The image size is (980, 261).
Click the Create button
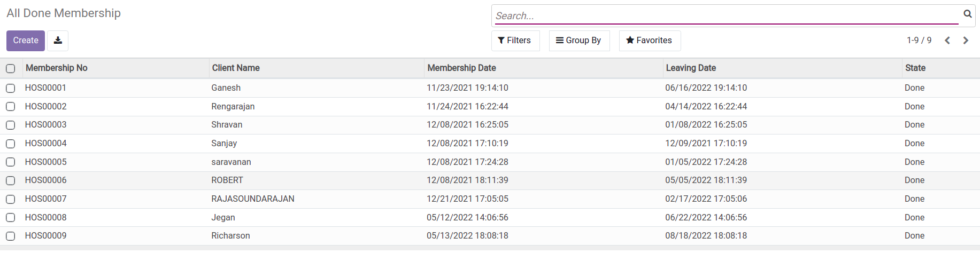26,41
